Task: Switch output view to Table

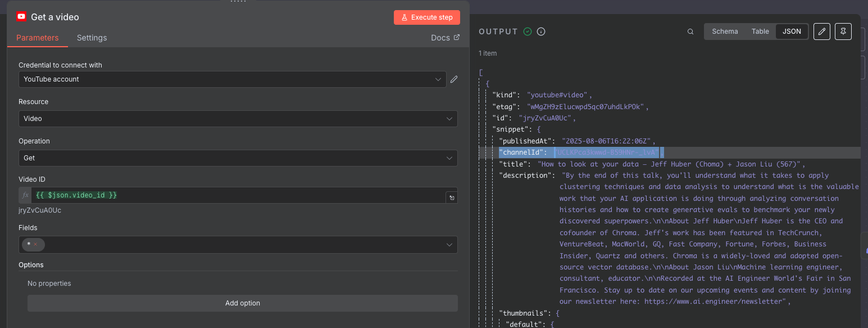Action: [760, 32]
